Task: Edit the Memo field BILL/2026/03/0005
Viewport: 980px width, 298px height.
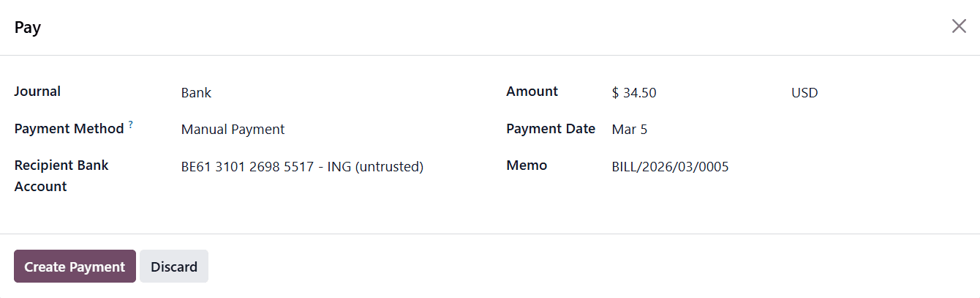Action: pyautogui.click(x=670, y=167)
